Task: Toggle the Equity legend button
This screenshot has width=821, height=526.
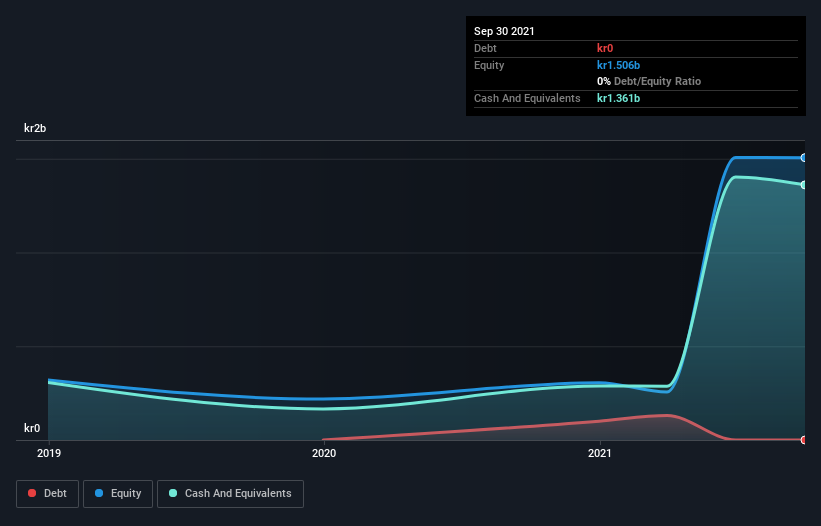Action: [x=118, y=494]
